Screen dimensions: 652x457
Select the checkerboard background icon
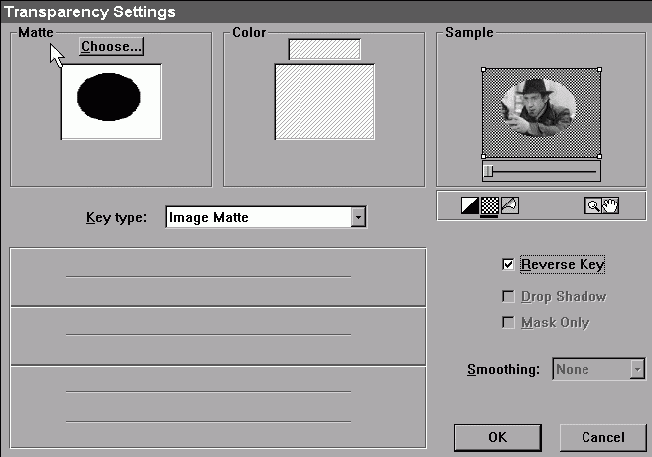[x=489, y=206]
